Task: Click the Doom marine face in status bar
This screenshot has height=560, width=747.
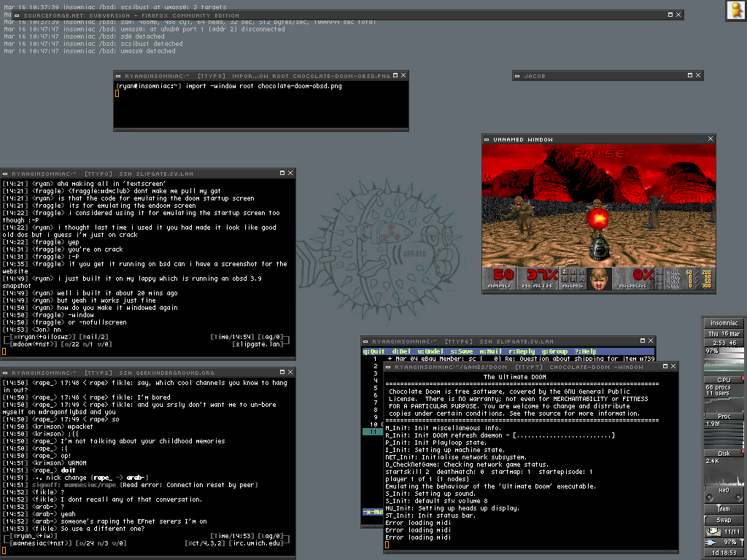Action: 601,279
